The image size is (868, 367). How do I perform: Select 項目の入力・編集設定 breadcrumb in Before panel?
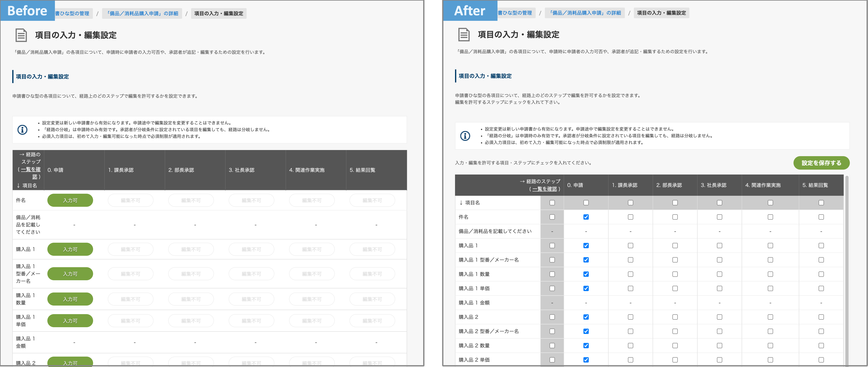click(x=219, y=13)
